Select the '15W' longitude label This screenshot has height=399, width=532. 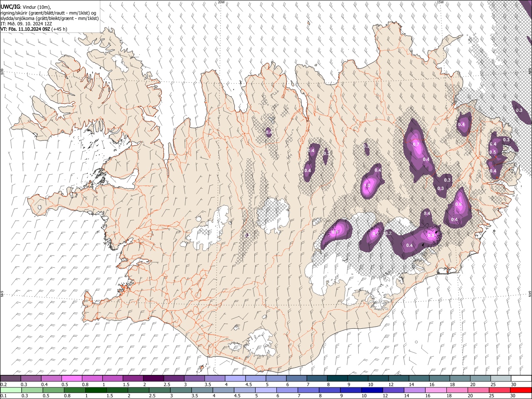coord(440,2)
